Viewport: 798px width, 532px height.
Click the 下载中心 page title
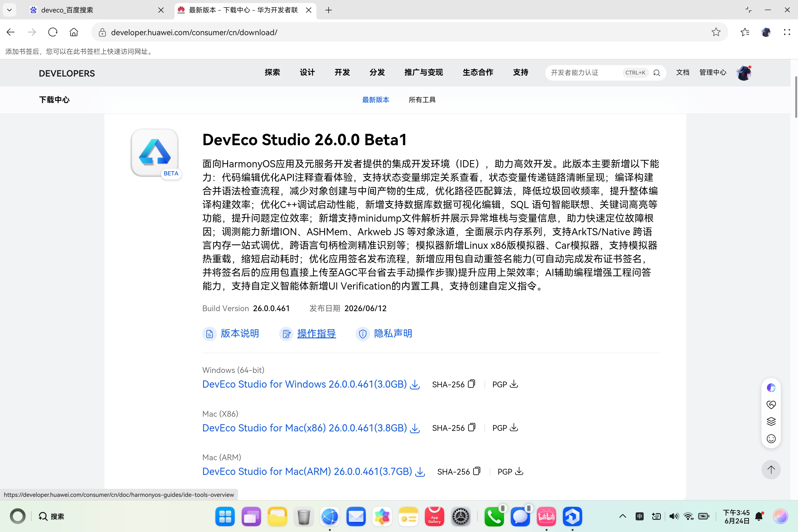tap(54, 100)
